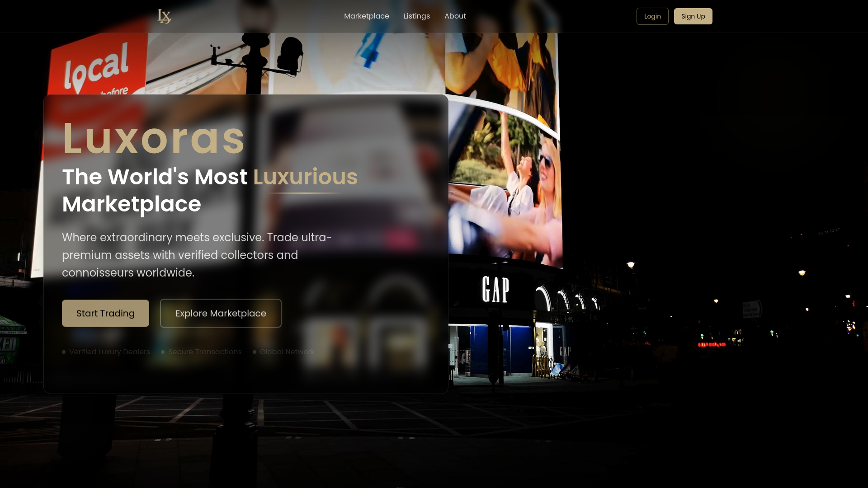
Task: Click the hero description paragraph text
Action: tap(197, 255)
